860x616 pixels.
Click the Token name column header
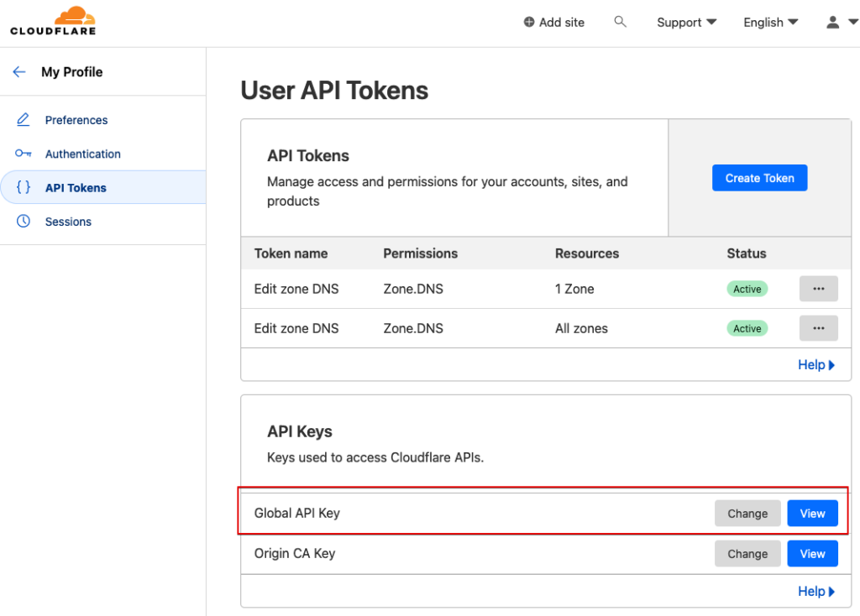pyautogui.click(x=291, y=253)
